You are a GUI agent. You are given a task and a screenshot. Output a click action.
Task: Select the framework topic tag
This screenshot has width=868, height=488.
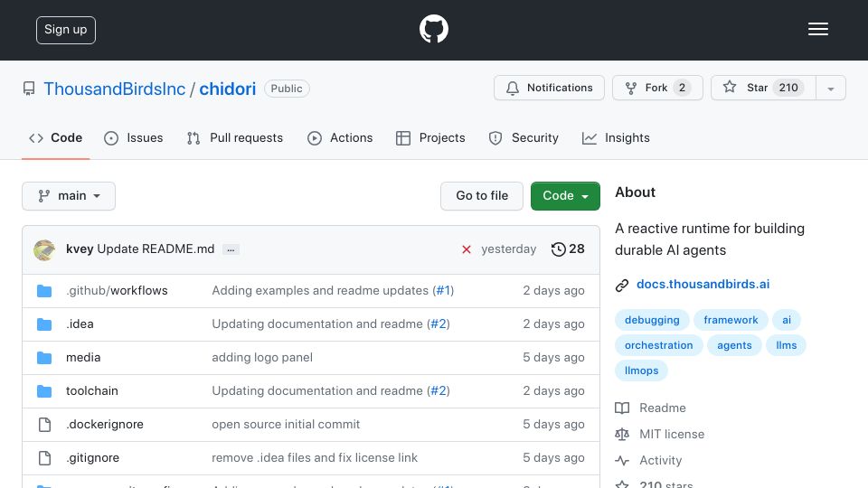[x=731, y=320]
